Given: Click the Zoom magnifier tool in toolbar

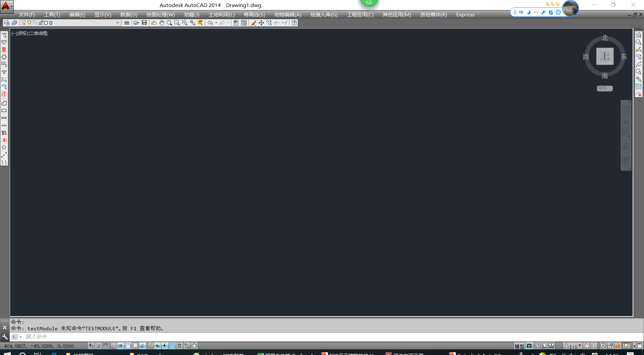Looking at the screenshot, I should click(169, 23).
